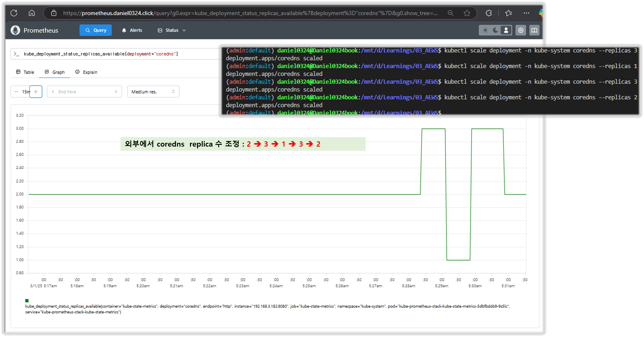Click the green legend series swatch
The height and width of the screenshot is (337, 644).
[x=27, y=301]
